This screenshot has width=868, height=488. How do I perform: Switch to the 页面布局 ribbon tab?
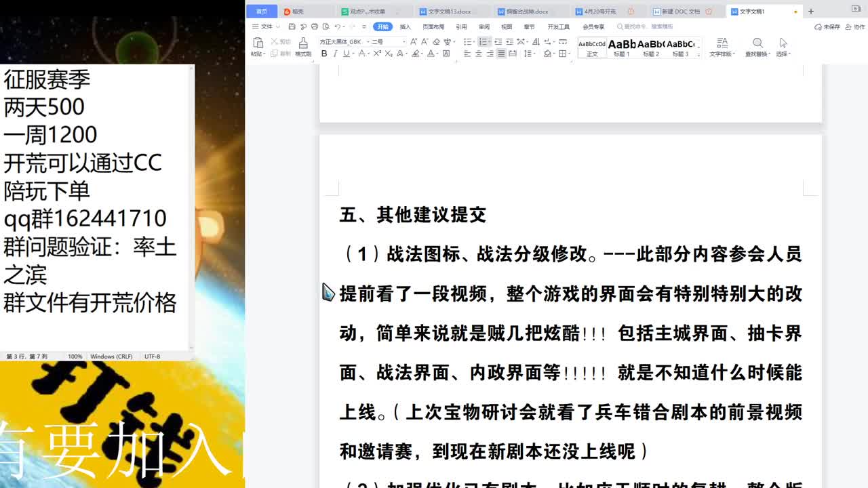pos(433,26)
